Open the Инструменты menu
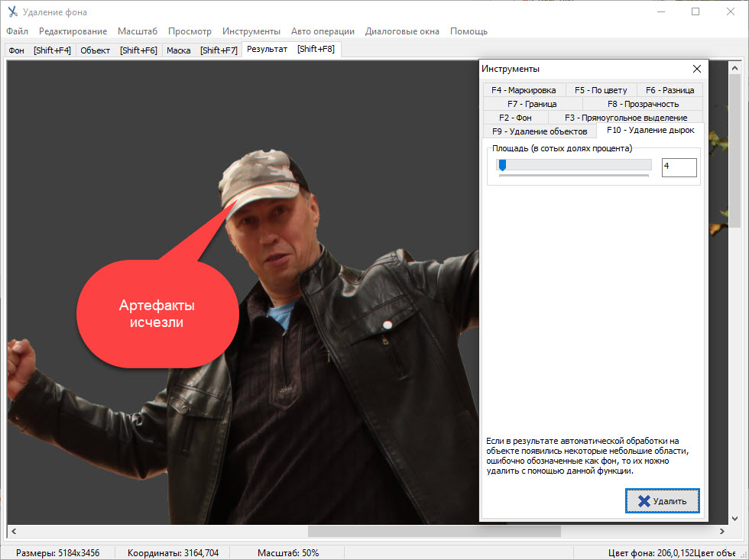The image size is (749, 560). click(x=251, y=31)
